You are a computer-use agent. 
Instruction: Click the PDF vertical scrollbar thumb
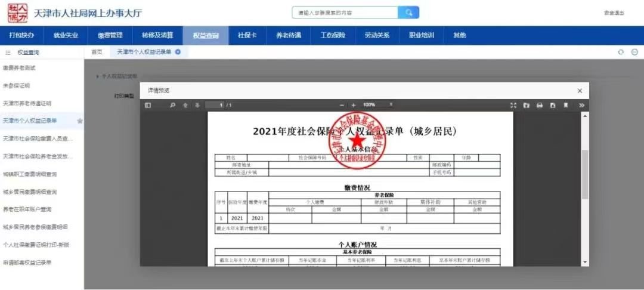coord(585,174)
